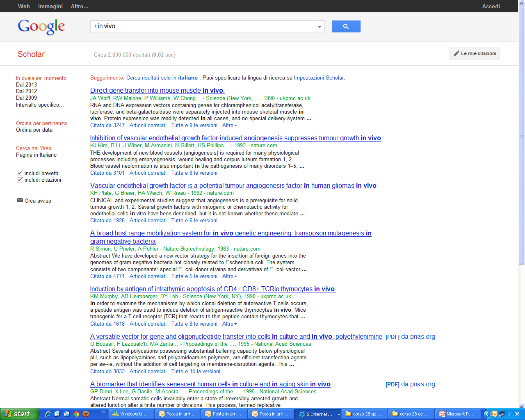Click Tutte e 14 le versioni link

(x=196, y=371)
